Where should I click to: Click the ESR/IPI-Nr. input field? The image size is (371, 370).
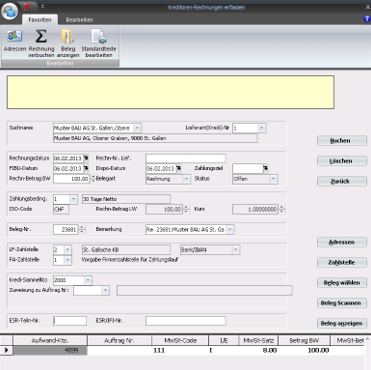click(186, 321)
